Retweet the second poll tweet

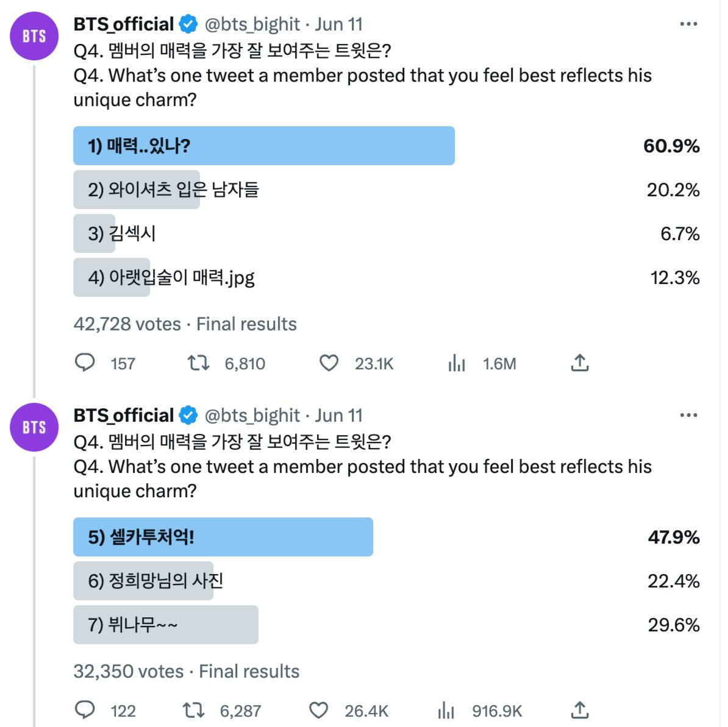tap(194, 711)
